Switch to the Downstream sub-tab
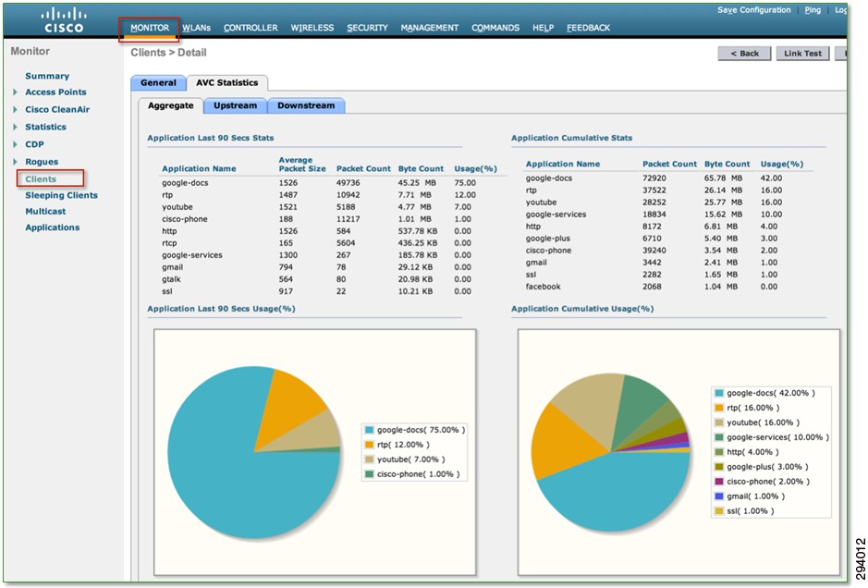868x588 pixels. pos(306,105)
